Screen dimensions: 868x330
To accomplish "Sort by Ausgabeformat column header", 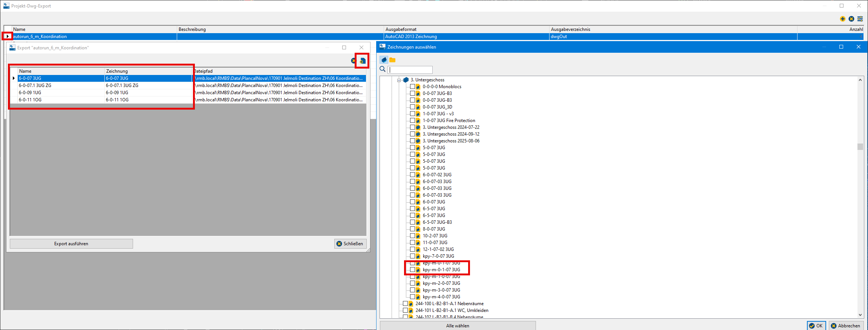I will point(467,29).
